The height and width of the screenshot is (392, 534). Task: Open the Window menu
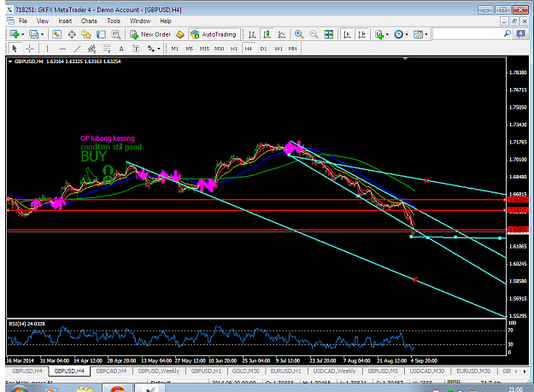140,20
